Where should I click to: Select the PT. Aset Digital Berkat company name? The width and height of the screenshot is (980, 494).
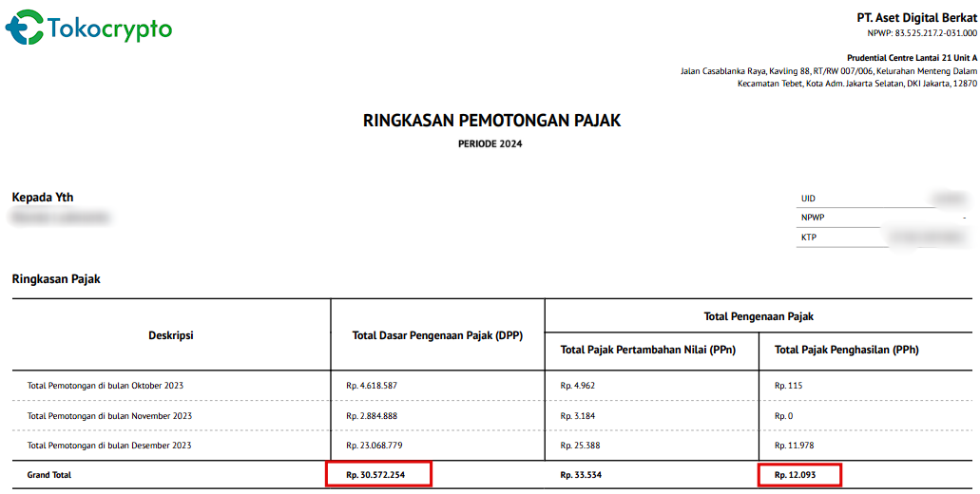tap(917, 17)
